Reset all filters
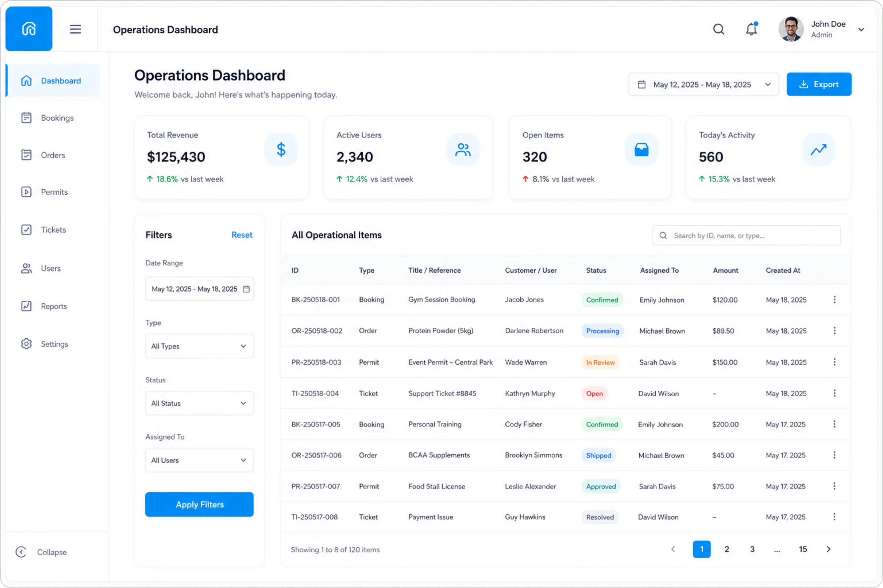 [242, 235]
